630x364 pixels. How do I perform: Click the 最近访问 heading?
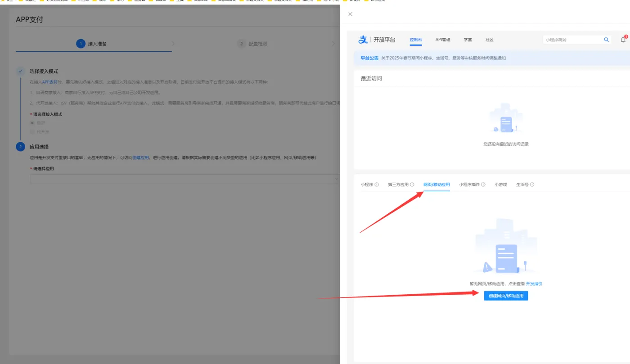coord(371,79)
